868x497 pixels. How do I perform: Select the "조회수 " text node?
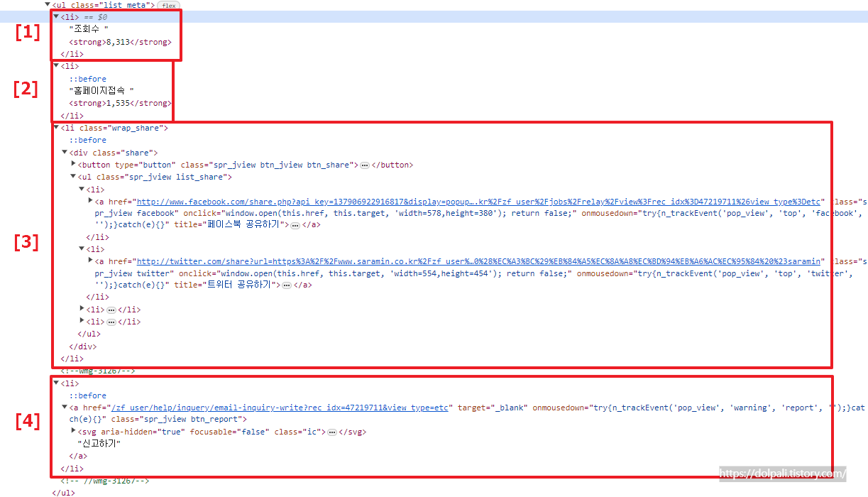tap(89, 29)
